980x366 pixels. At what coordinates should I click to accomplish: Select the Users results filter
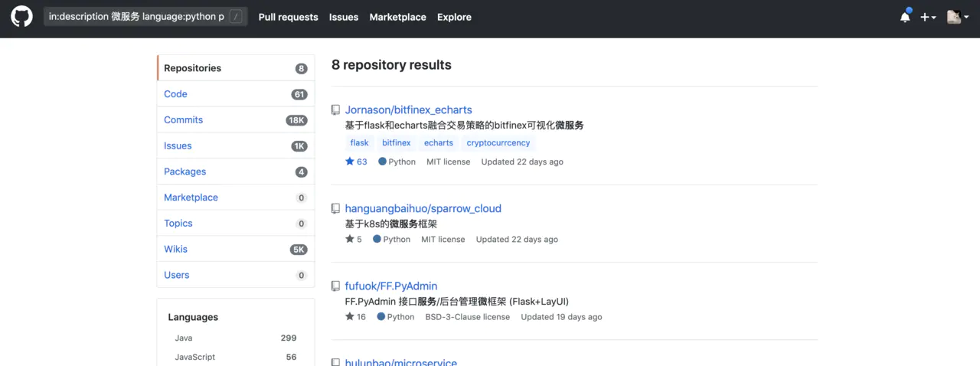pyautogui.click(x=236, y=275)
